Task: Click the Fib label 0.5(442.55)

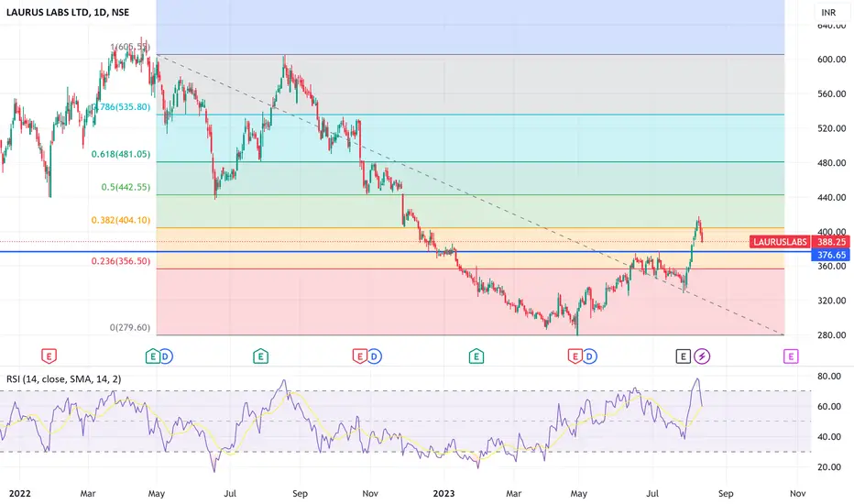Action: (126, 187)
